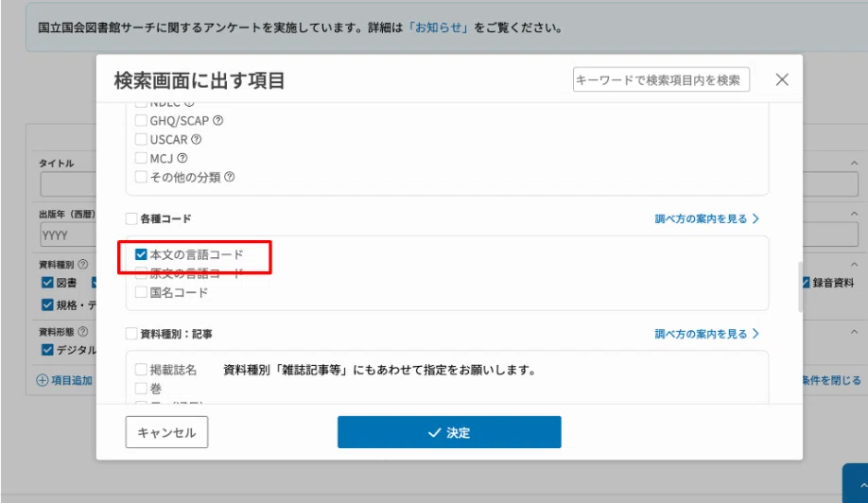Check the GHQ/SCAP checkbox
The width and height of the screenshot is (868, 503).
pyautogui.click(x=141, y=121)
